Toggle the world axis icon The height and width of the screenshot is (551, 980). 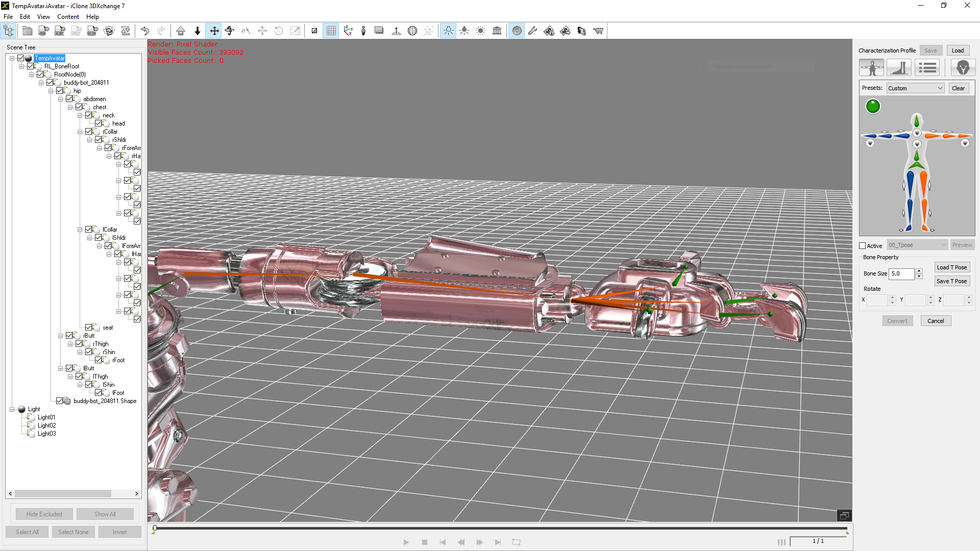(348, 31)
